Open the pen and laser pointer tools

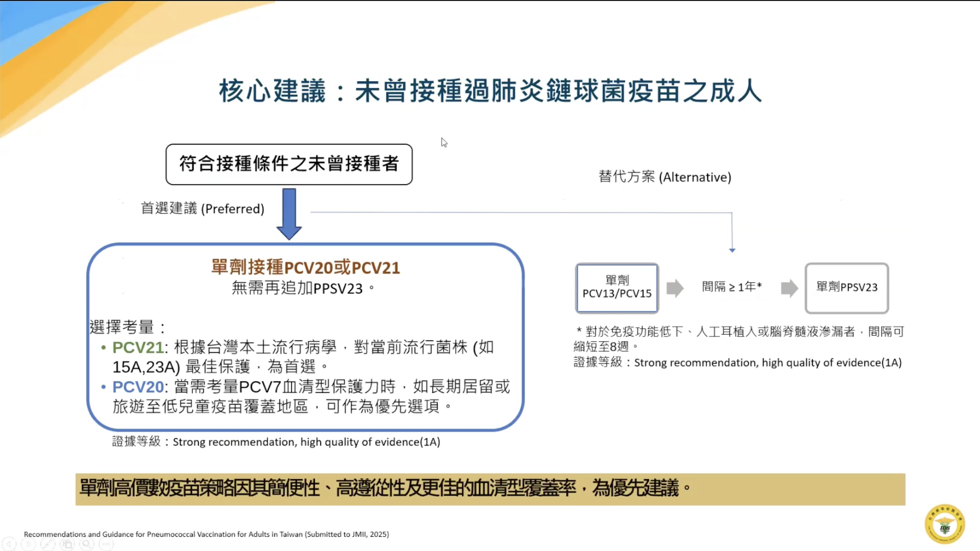click(x=48, y=544)
